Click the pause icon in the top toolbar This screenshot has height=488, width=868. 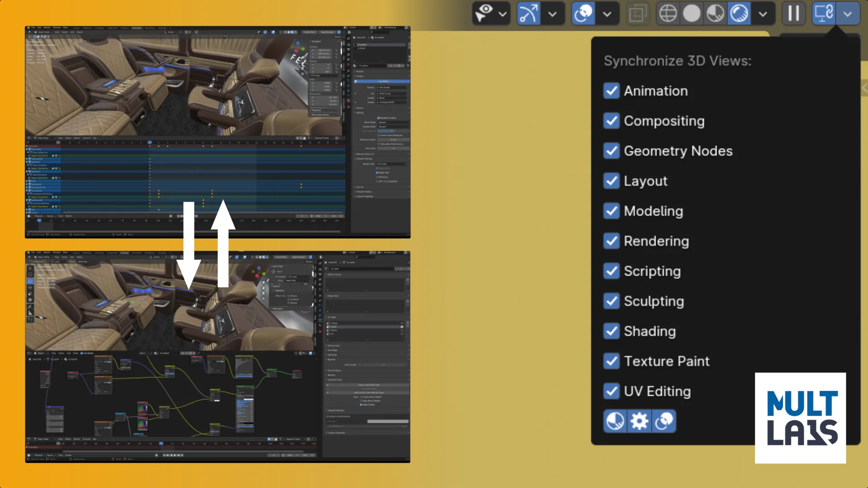click(x=793, y=14)
